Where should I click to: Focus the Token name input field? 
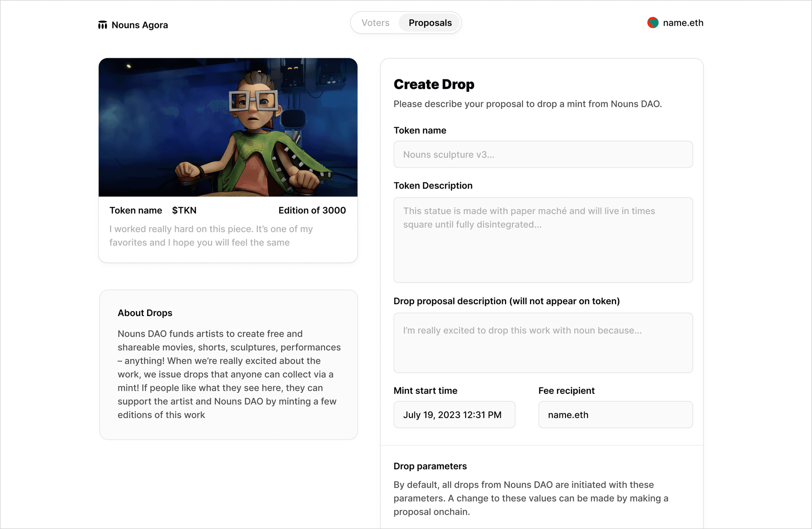[543, 155]
